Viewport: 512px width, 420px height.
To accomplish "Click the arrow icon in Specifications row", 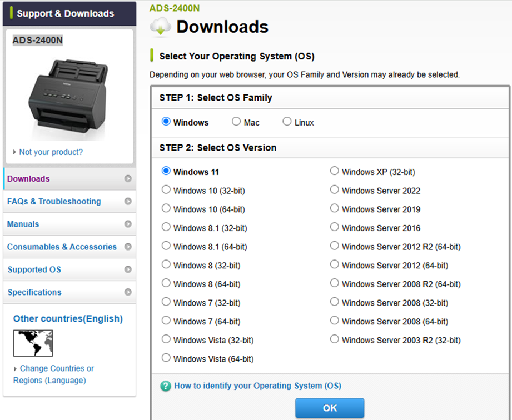I will point(128,292).
